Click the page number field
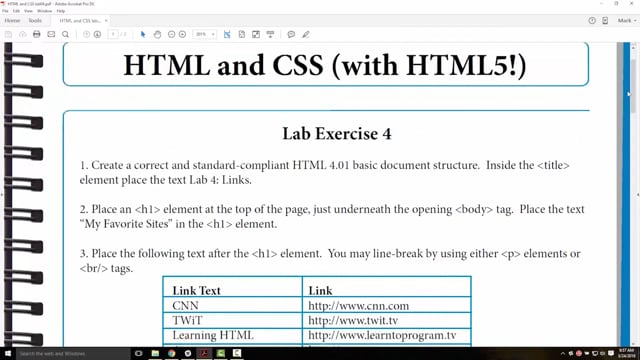 pyautogui.click(x=113, y=35)
